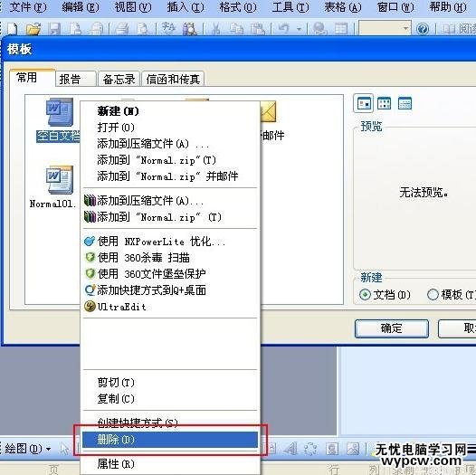Switch to the 常用 tab
This screenshot has width=476, height=475.
32,78
